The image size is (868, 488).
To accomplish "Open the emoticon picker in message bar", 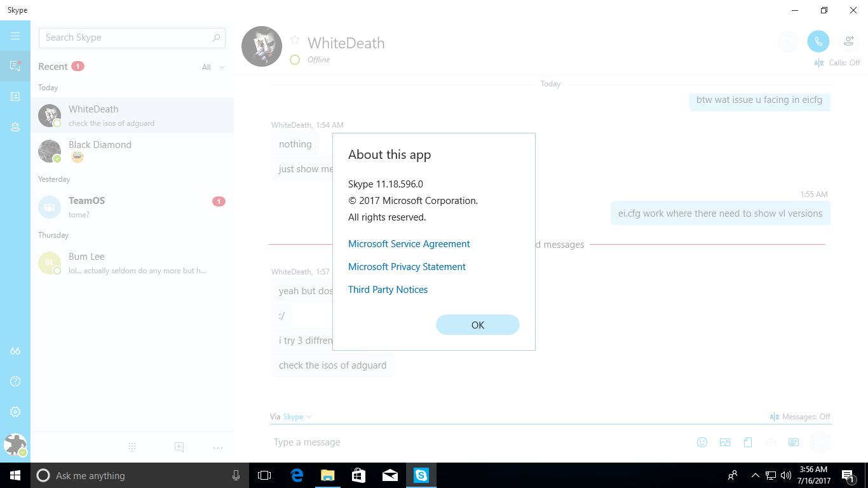I will point(702,442).
